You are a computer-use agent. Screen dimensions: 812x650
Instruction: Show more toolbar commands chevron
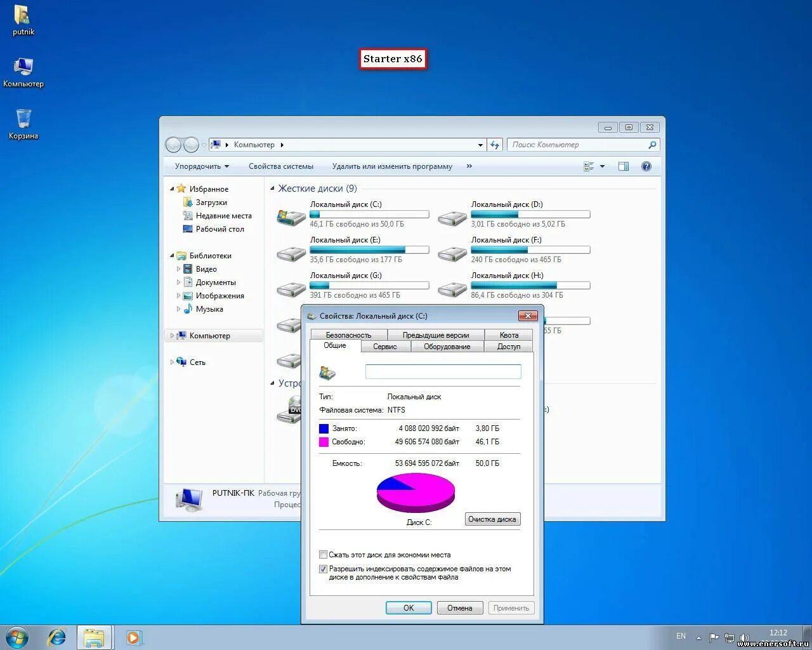click(469, 166)
